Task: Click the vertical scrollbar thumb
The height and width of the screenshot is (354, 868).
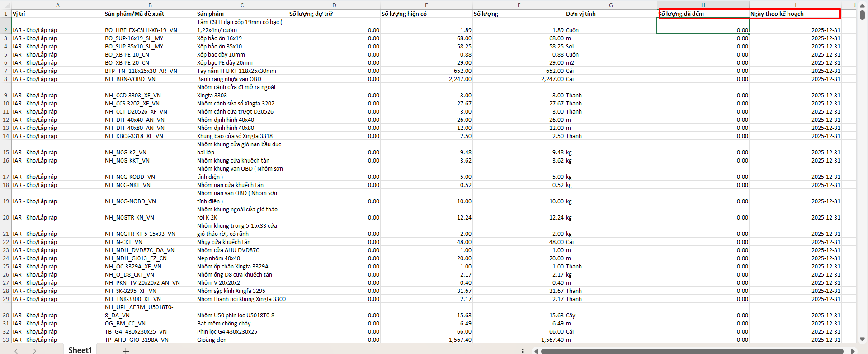Action: [x=862, y=15]
